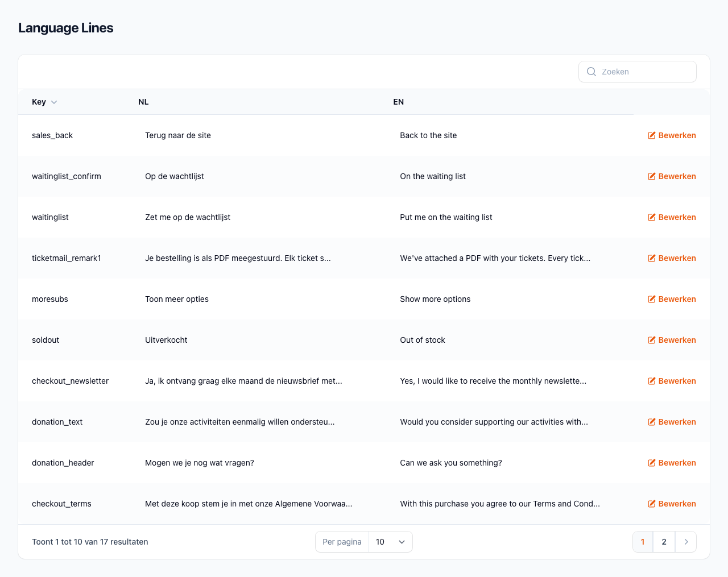Click the edit icon beside ticketmail_remark1

[652, 258]
